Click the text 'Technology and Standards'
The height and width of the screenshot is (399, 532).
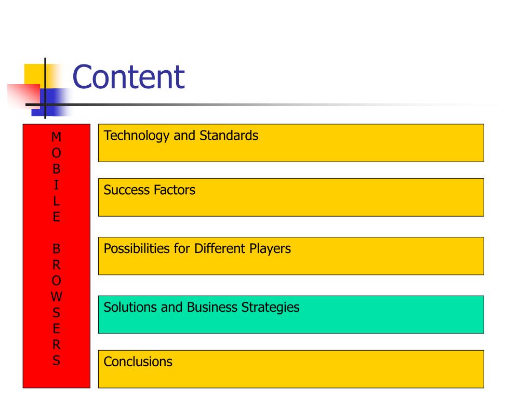click(181, 136)
